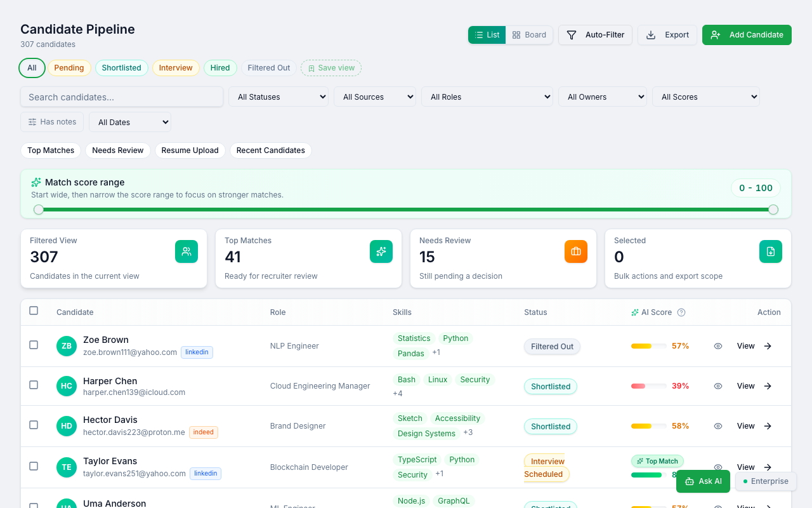Apply the Top Matches quick filter chip
This screenshot has width=812, height=508.
(x=51, y=150)
